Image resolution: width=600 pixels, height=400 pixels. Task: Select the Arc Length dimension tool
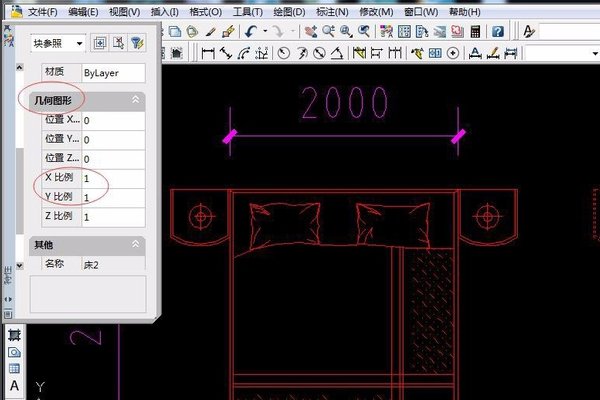(244, 53)
